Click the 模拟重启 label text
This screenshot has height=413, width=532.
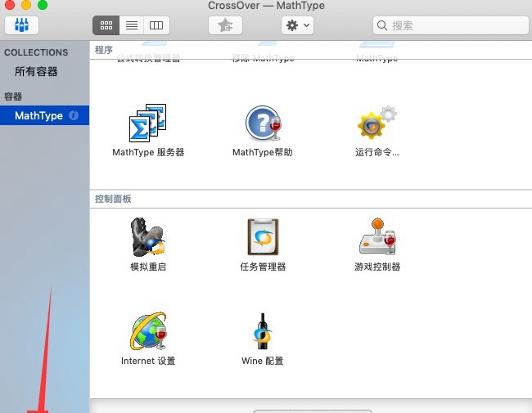[x=148, y=267]
